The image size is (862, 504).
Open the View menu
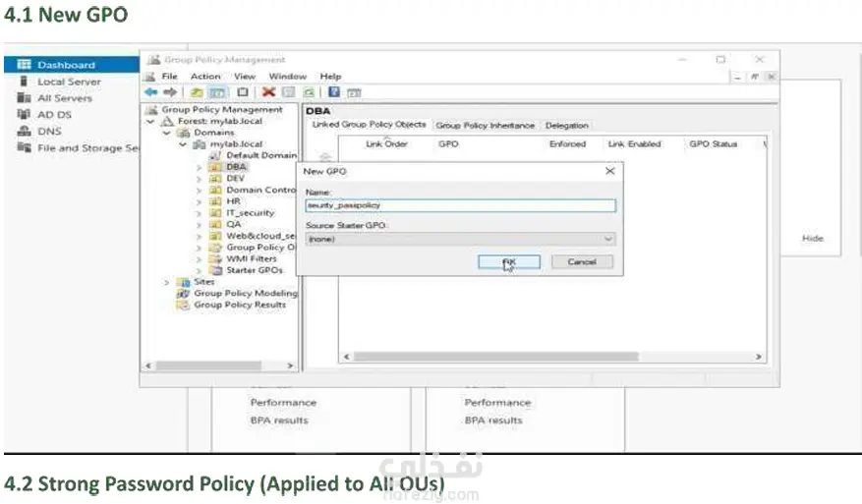[x=245, y=77]
